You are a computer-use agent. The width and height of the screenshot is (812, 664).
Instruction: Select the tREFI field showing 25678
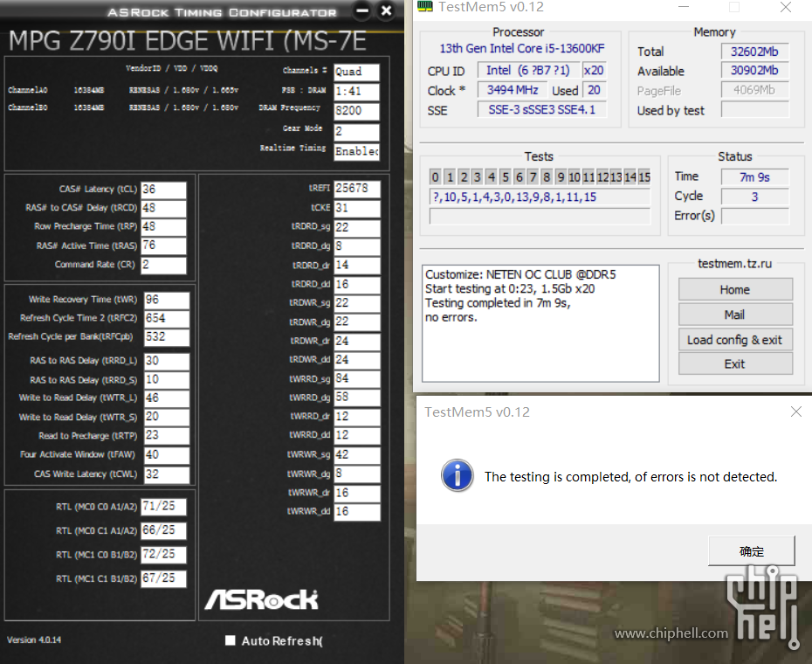(x=357, y=189)
